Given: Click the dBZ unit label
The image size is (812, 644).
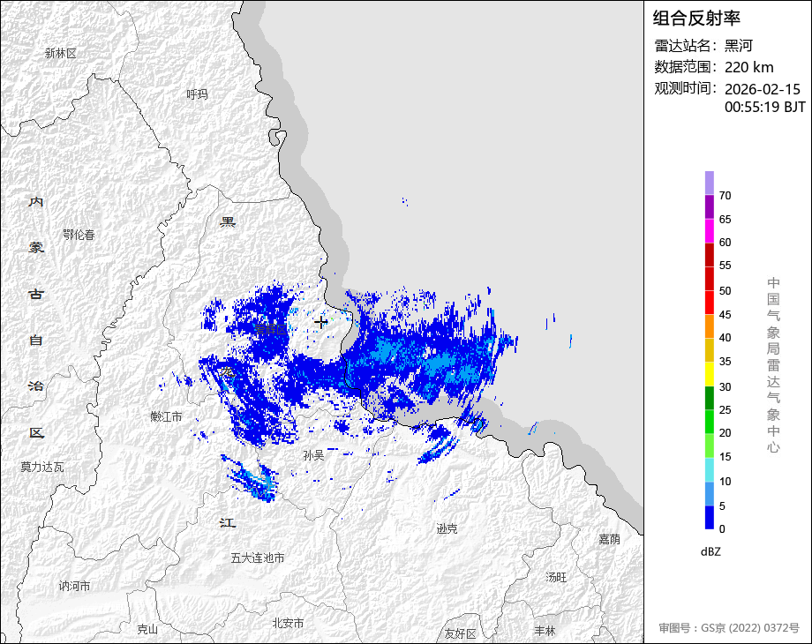Looking at the screenshot, I should coord(710,552).
